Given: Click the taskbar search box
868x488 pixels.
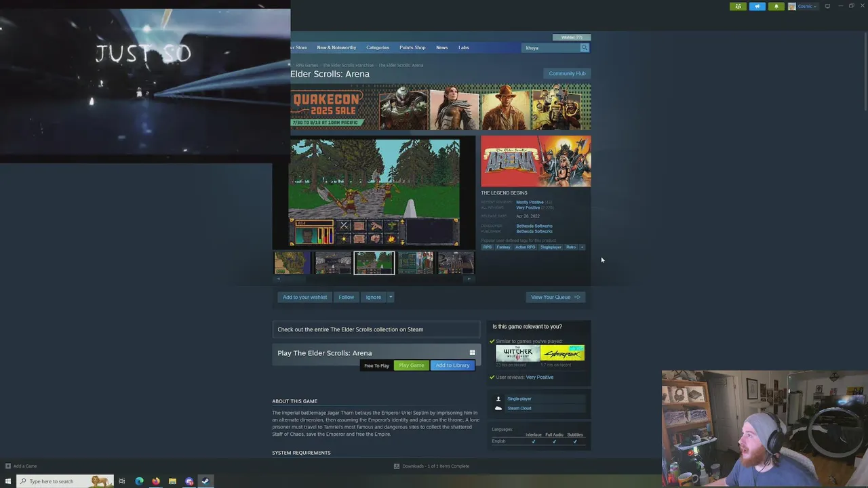Looking at the screenshot, I should [65, 481].
